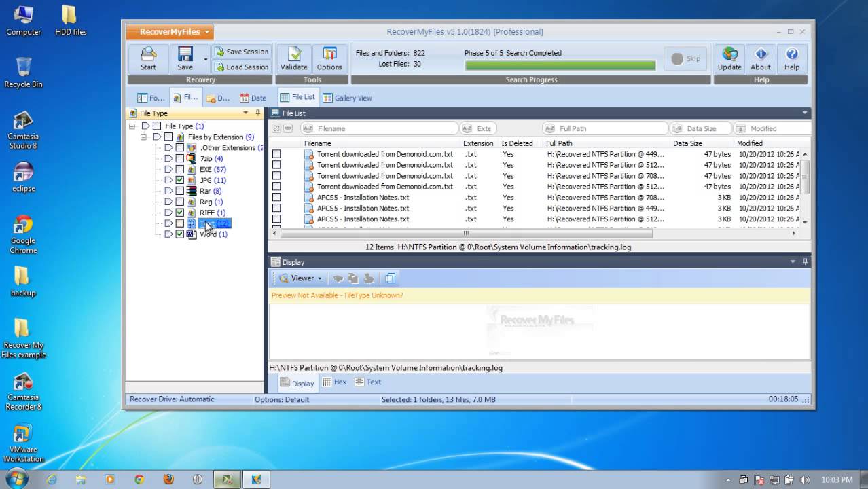
Task: Click the file list horizontal scrollbar
Action: click(466, 233)
